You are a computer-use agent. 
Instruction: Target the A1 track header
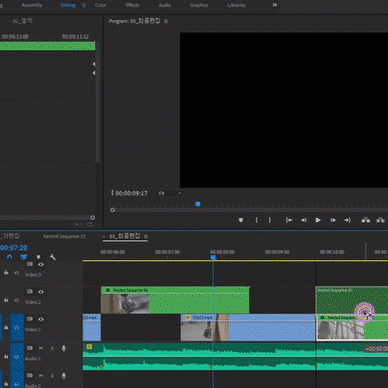pyautogui.click(x=17, y=356)
